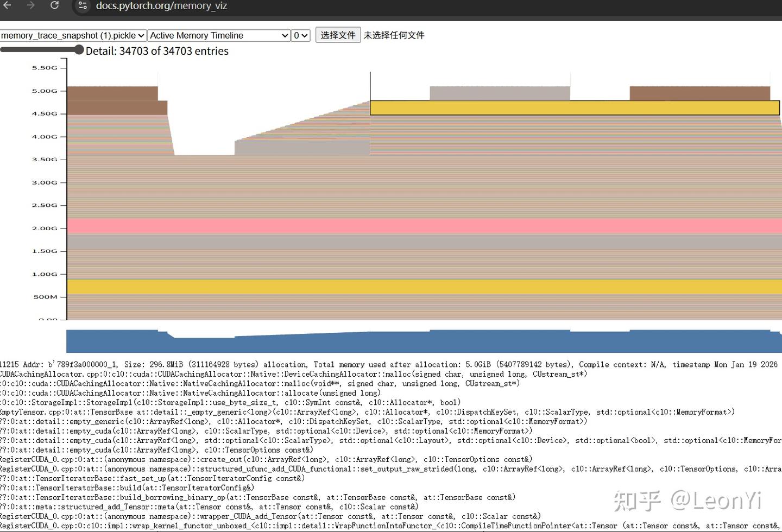This screenshot has height=532, width=782.
Task: Click the 500M y-axis label
Action: tap(45, 297)
